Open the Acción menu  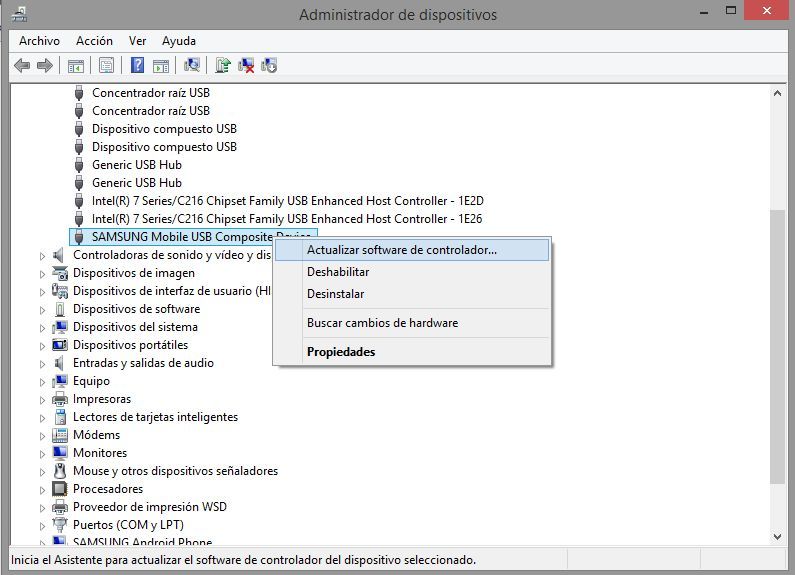94,41
